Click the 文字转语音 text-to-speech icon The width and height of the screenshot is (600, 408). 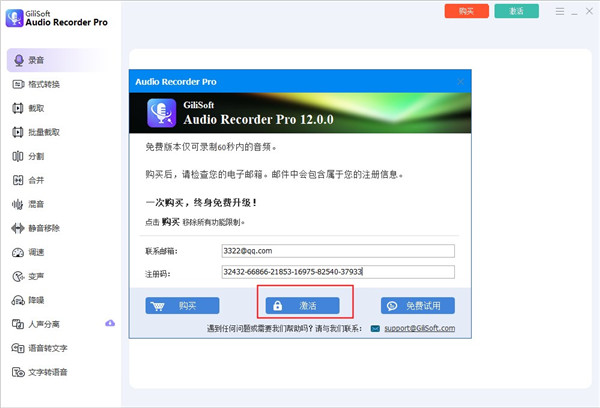click(x=18, y=372)
